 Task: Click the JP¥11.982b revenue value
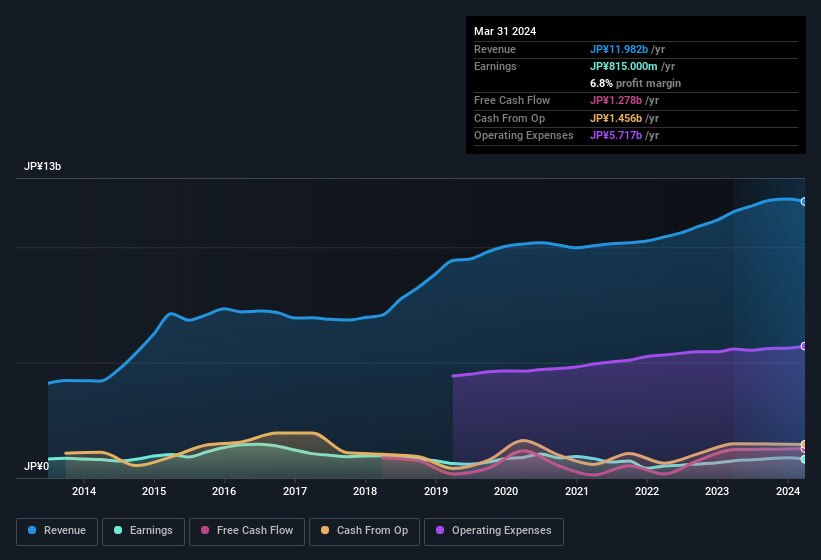pos(619,49)
